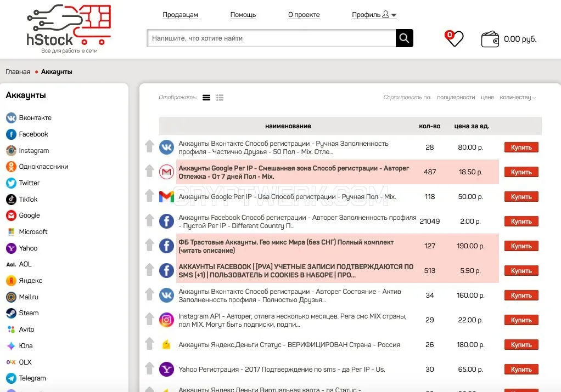Buy Facebook accounts priced 2.00 р.
This screenshot has height=392, width=561.
point(521,221)
